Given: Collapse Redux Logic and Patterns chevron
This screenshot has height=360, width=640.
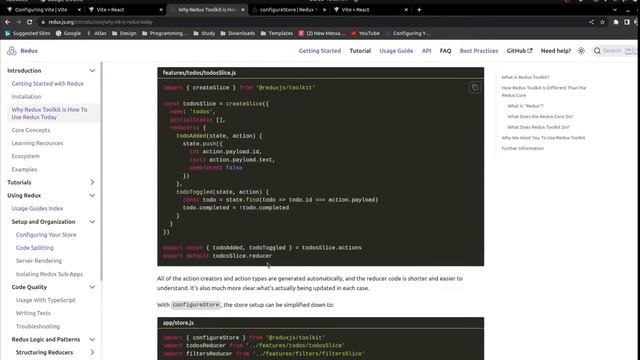Looking at the screenshot, I should point(92,339).
